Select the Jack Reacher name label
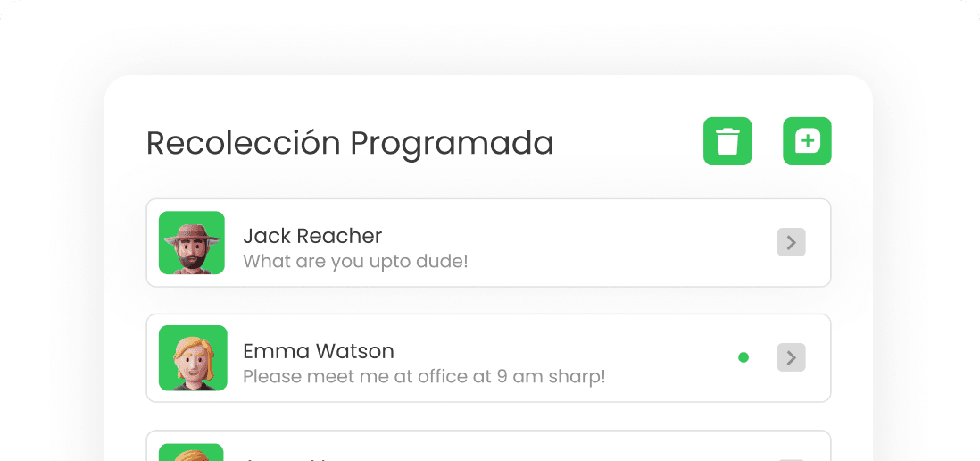This screenshot has width=980, height=461. (x=312, y=236)
